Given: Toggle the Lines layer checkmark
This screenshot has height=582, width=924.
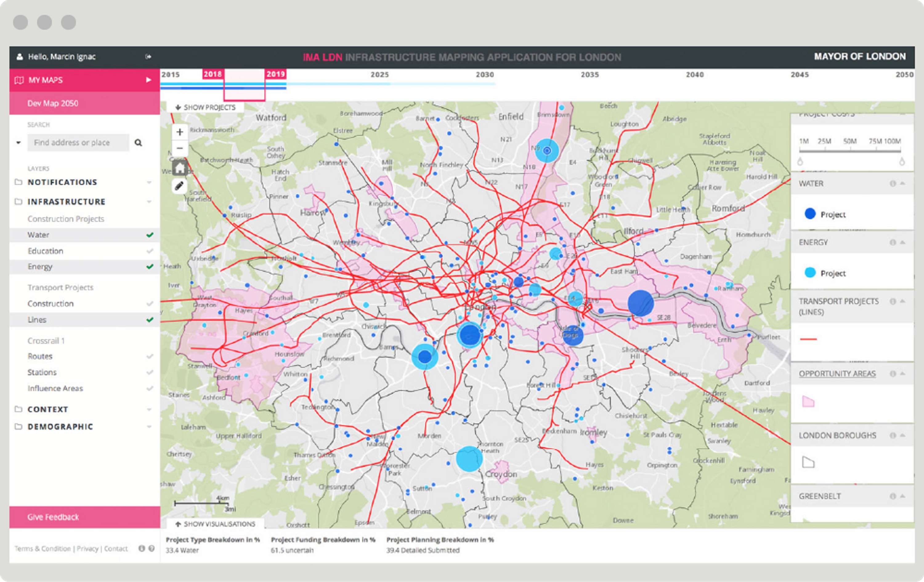Looking at the screenshot, I should (x=150, y=320).
